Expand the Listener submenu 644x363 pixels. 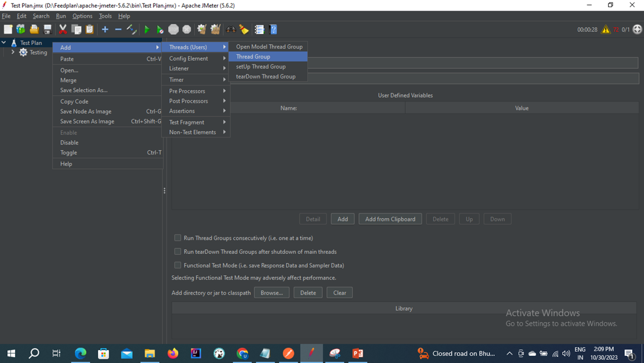[x=196, y=68]
